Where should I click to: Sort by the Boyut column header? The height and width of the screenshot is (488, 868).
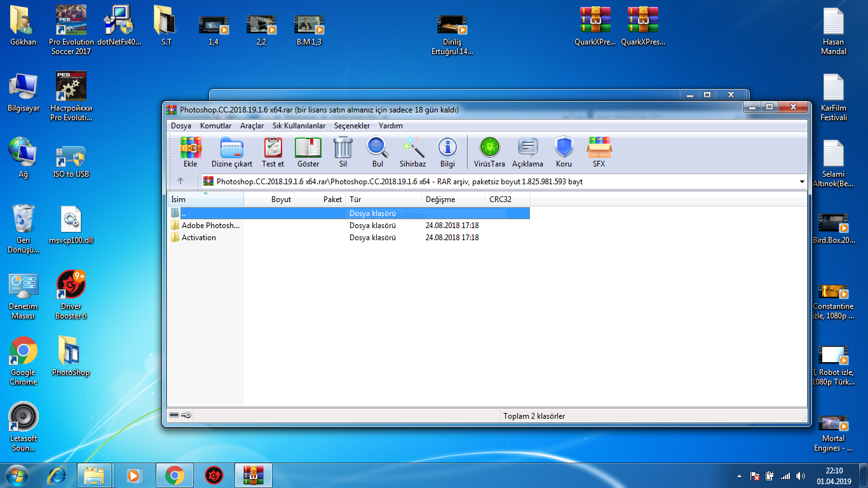coord(269,199)
